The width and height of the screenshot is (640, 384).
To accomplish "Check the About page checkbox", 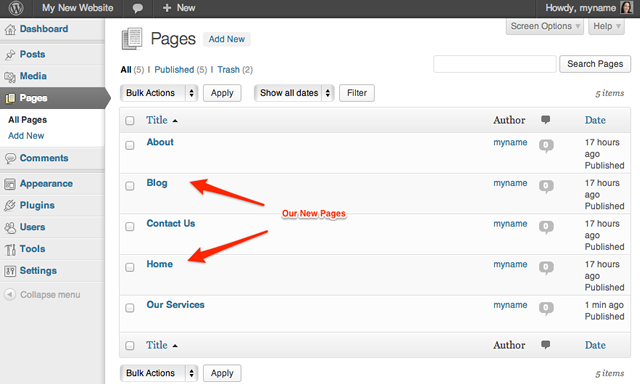I will coord(130,145).
